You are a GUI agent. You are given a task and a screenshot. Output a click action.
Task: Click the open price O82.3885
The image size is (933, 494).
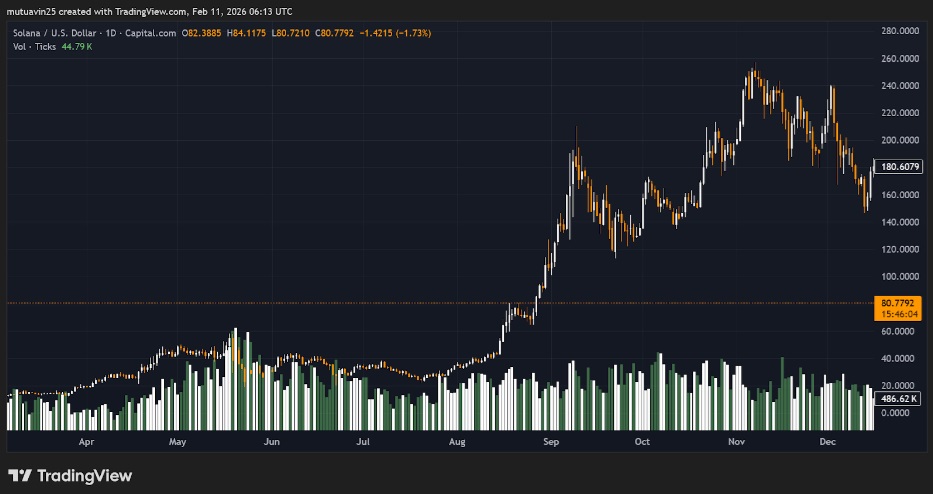pos(202,33)
